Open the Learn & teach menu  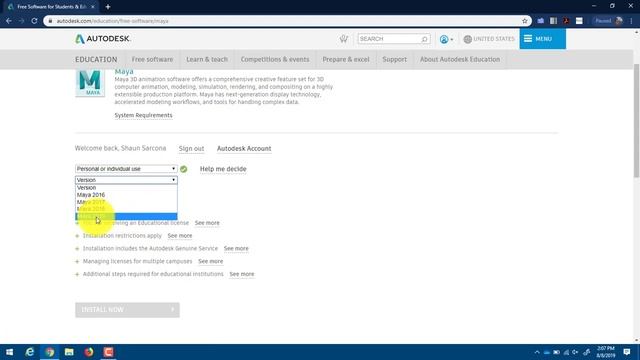207,60
